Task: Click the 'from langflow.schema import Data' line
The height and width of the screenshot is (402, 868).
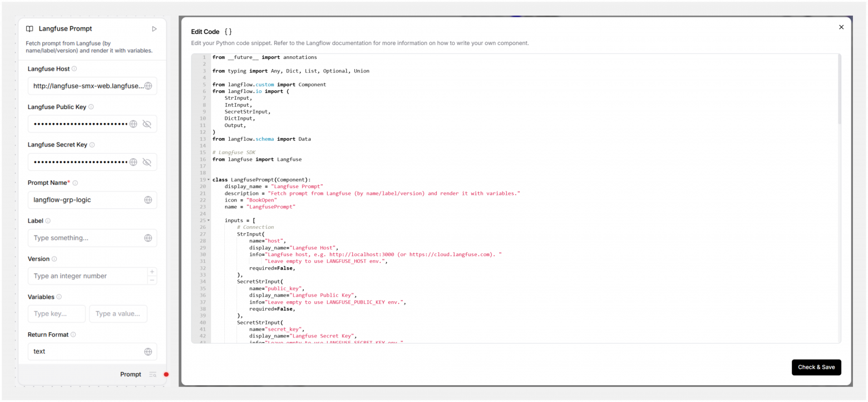Action: (x=262, y=139)
